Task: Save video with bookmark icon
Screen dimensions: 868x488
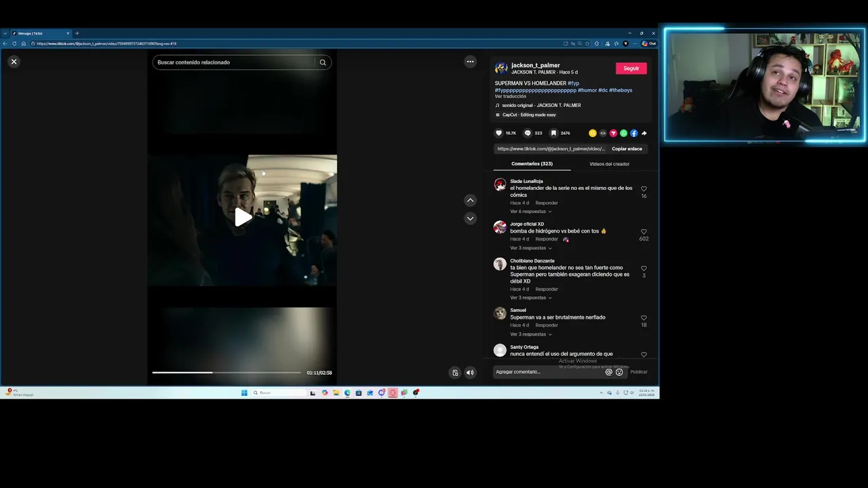Action: click(553, 133)
